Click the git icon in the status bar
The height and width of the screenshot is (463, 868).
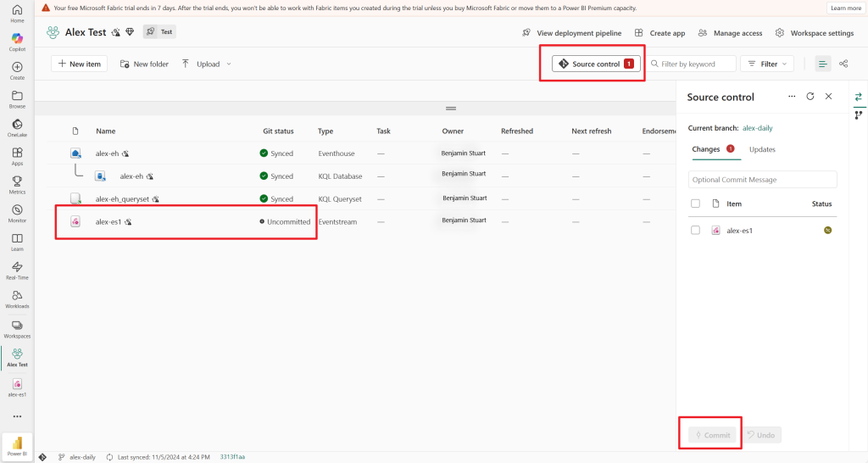(x=42, y=457)
